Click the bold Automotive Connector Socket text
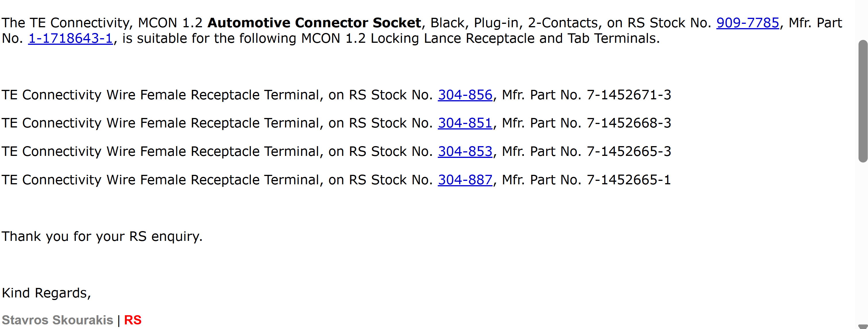This screenshot has width=868, height=329. click(314, 23)
